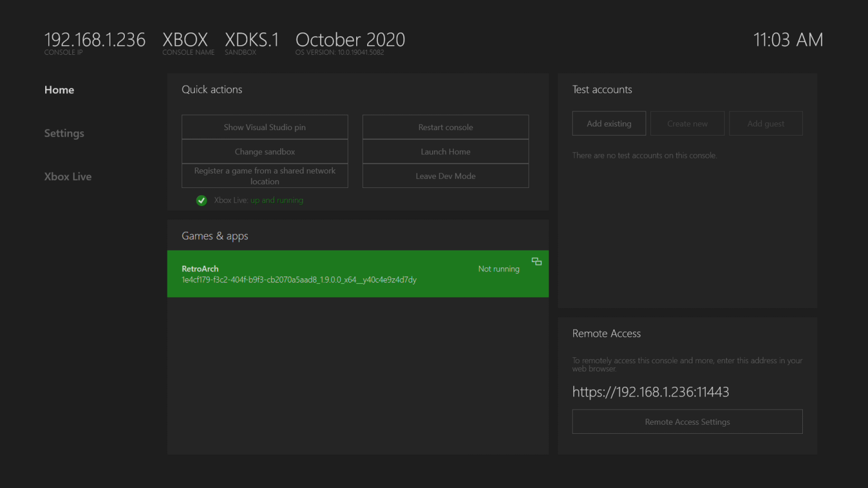
Task: Add a guest test account
Action: 766,123
